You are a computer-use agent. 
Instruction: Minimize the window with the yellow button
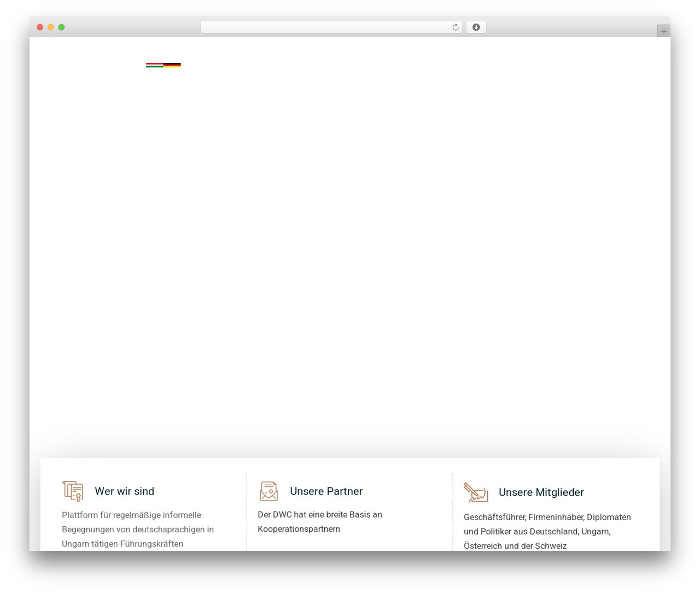coord(51,27)
